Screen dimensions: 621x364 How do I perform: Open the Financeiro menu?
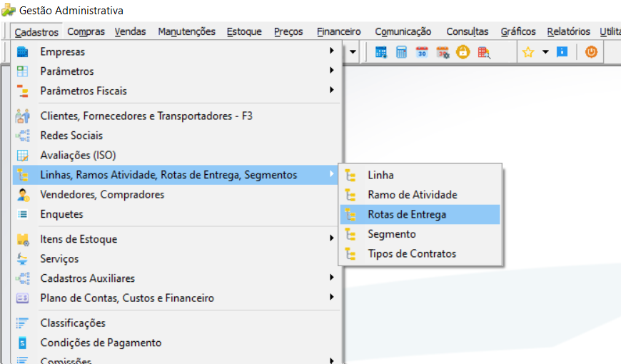[338, 31]
